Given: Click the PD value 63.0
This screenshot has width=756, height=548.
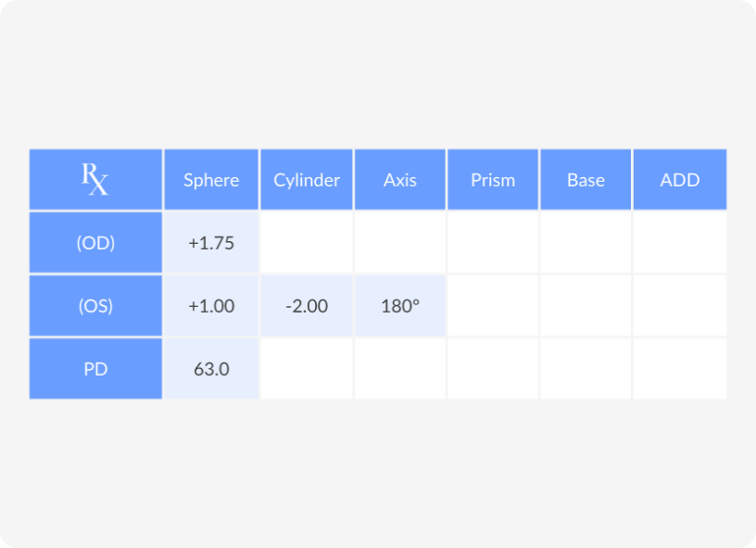Looking at the screenshot, I should point(212,369).
